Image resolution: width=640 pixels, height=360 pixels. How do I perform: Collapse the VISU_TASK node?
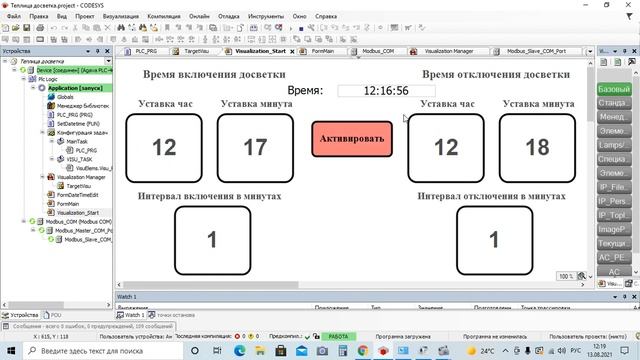52,159
